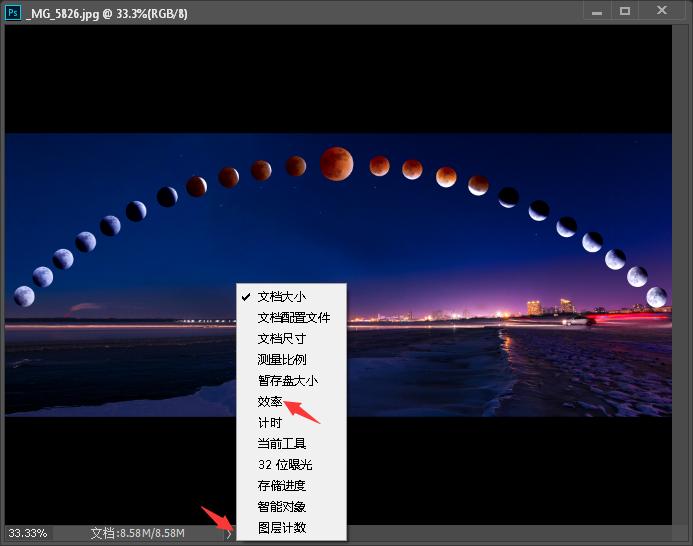Click the Photoshop icon in title bar

click(13, 13)
